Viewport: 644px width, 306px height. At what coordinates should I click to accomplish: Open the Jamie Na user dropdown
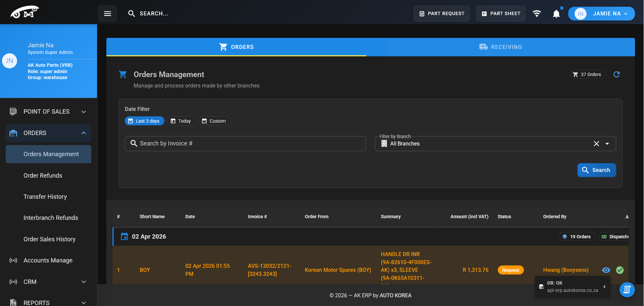coord(601,14)
